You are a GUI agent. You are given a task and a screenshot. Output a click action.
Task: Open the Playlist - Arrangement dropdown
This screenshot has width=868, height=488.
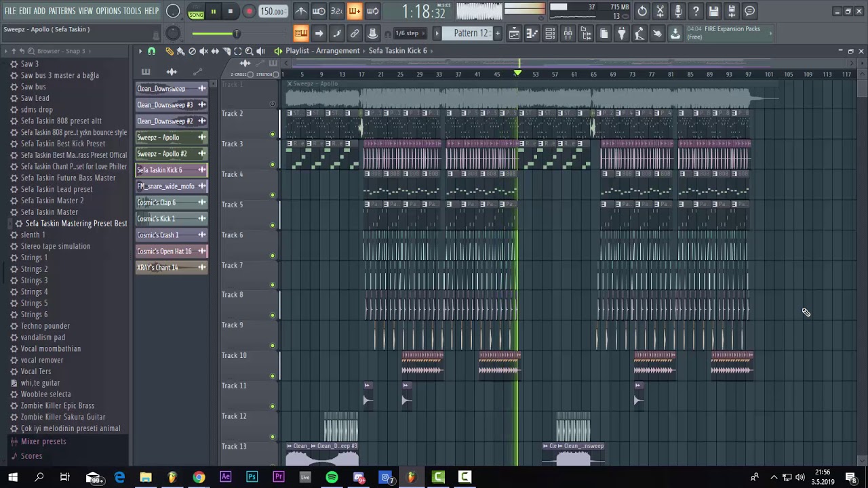pos(322,51)
